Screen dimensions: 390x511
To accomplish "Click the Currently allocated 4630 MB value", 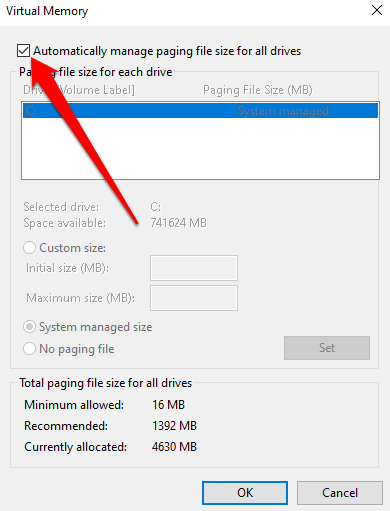I will [x=174, y=447].
